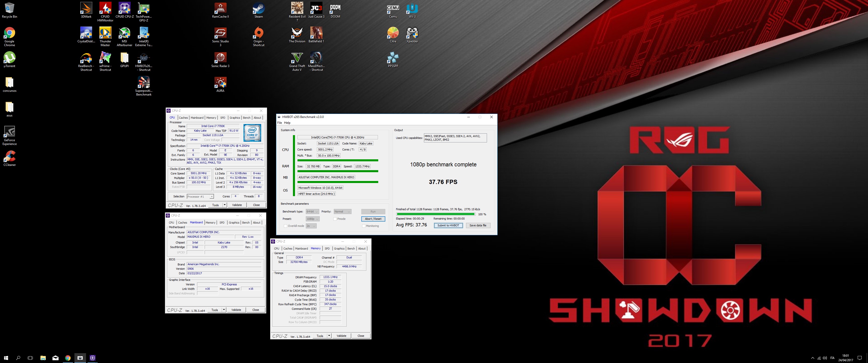868x363 pixels.
Task: Open TechPowerUp GPU-Z desktop icon
Action: point(144,12)
